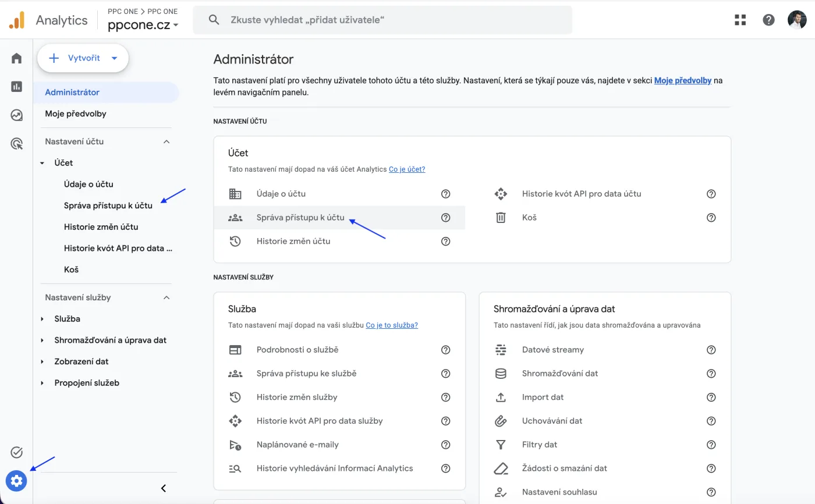Expand the Propojení služeb tree node
Image resolution: width=815 pixels, height=504 pixels.
click(x=42, y=383)
